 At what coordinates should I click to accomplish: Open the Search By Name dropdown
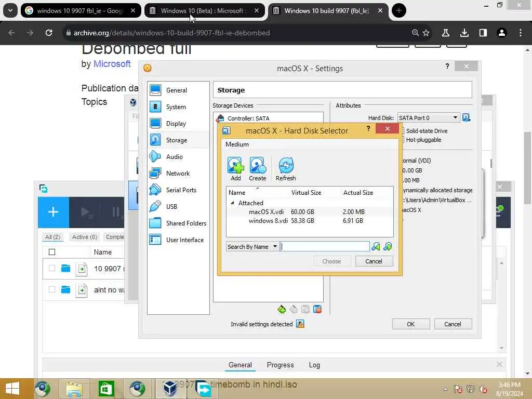[x=252, y=247]
